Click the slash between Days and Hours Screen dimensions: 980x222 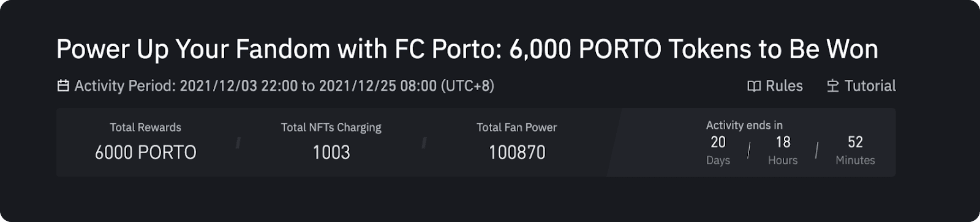coord(748,150)
